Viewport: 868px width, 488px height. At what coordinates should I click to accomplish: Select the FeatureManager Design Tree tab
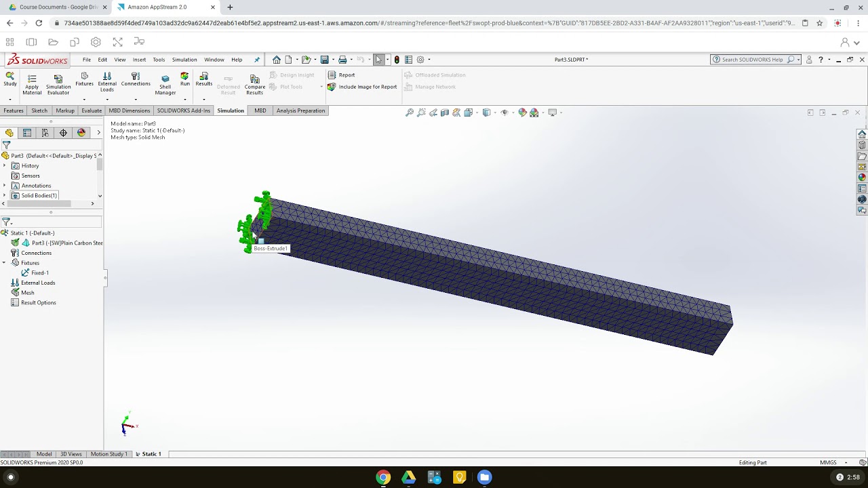pos(9,133)
